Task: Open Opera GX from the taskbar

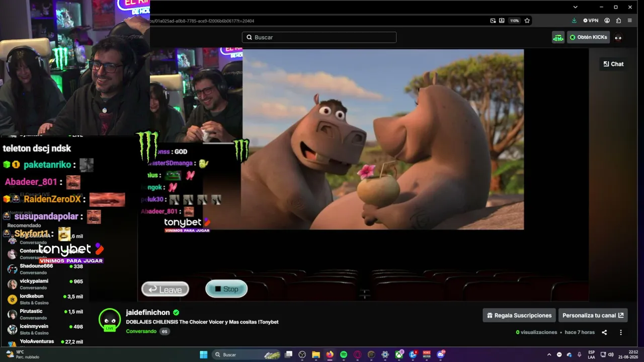Action: 358,354
